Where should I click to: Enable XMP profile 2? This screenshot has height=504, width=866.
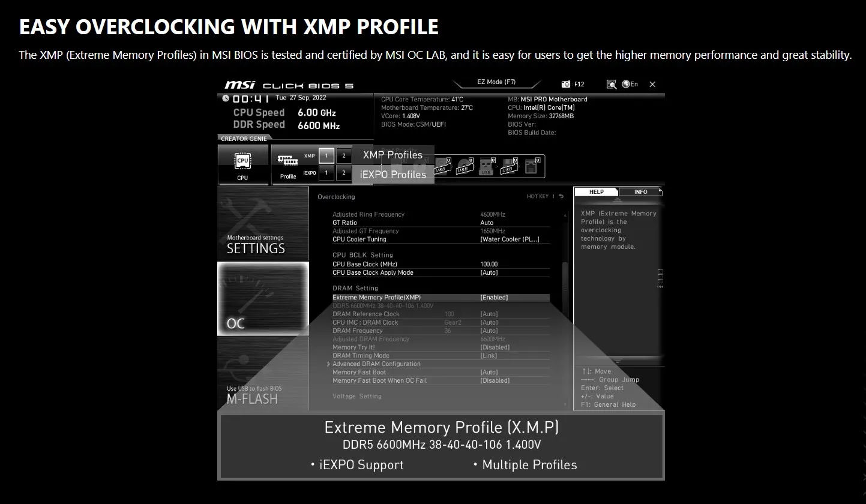pos(344,156)
